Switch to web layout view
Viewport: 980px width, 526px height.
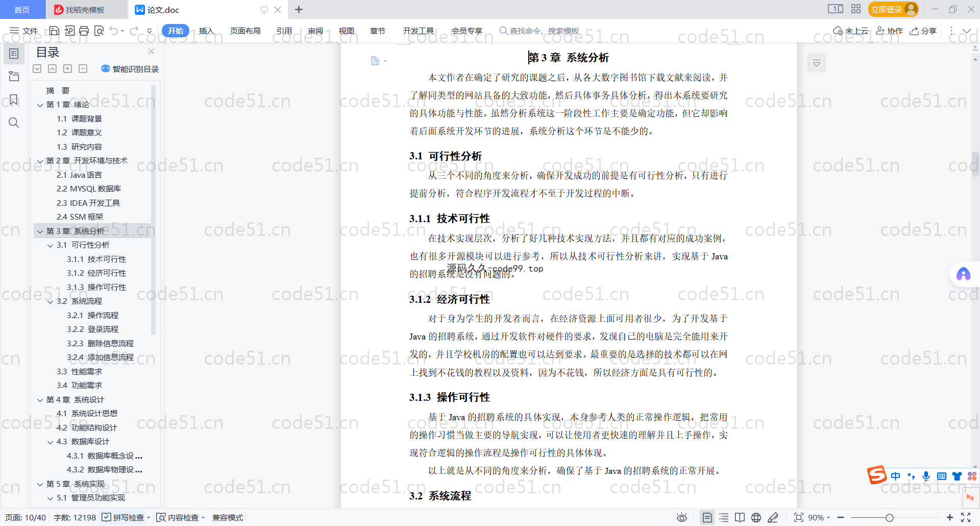(x=756, y=517)
